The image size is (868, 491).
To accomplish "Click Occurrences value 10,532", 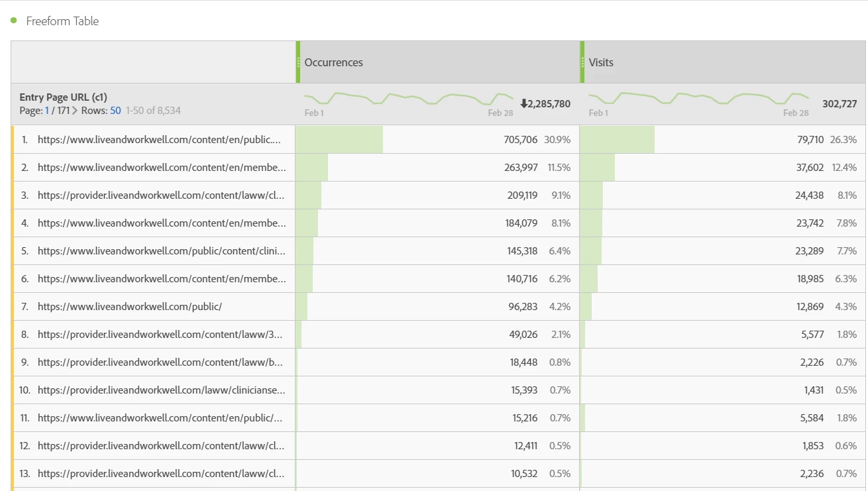I will pyautogui.click(x=525, y=474).
